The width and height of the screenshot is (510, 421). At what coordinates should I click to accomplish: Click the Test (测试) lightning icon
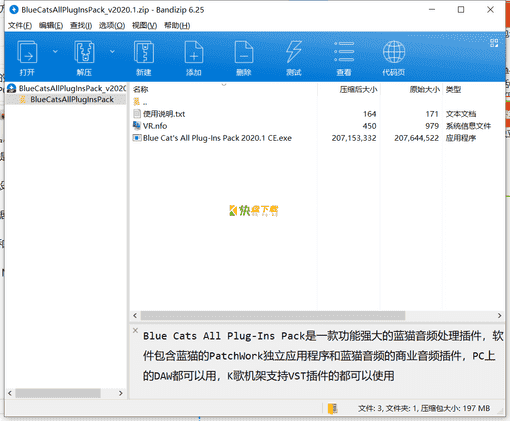(x=294, y=52)
